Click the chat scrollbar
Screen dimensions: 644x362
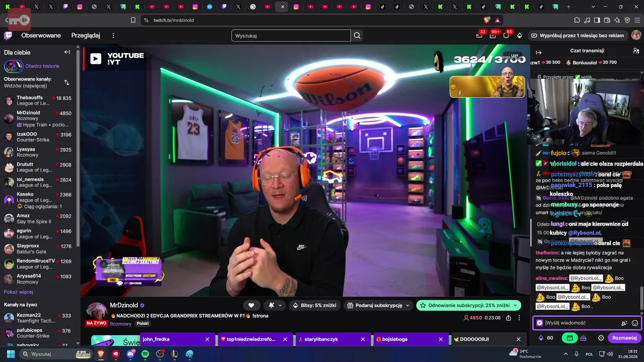[641, 300]
